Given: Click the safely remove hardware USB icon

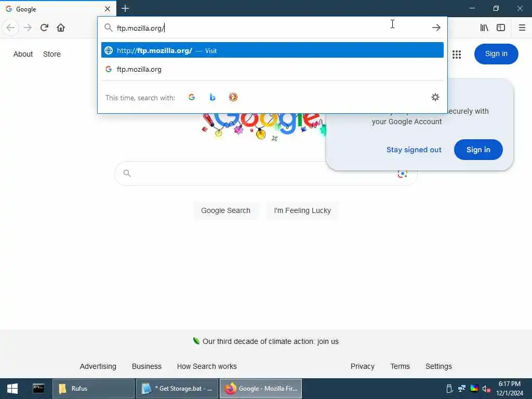Looking at the screenshot, I should click(449, 389).
